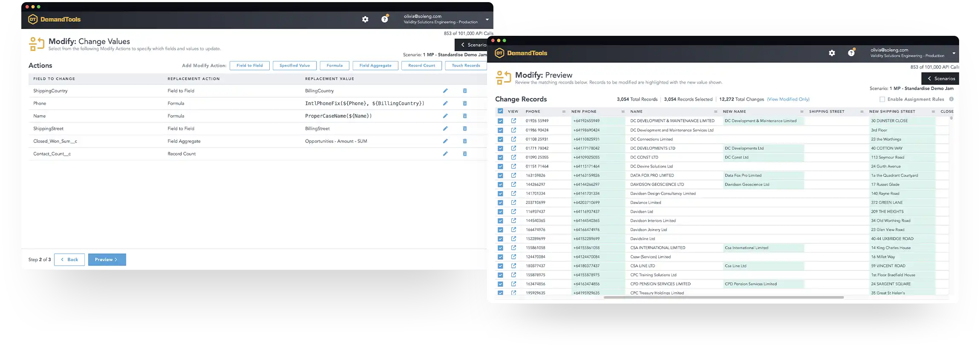Uncheck row for Dawlance Limited

(500, 203)
